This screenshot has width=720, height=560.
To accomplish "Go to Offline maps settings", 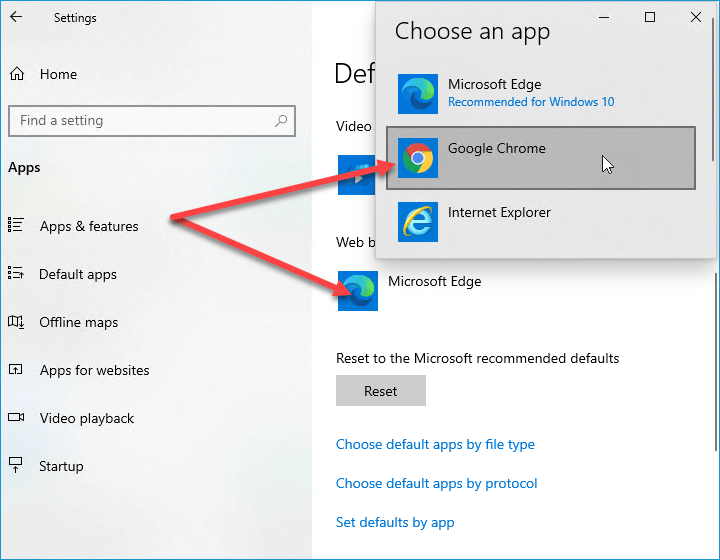I will [x=79, y=322].
